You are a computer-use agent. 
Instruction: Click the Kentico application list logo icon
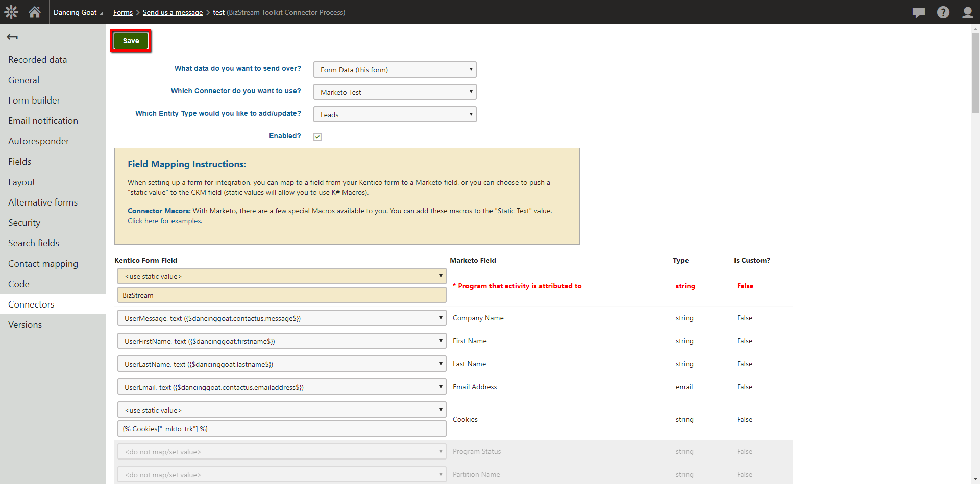point(11,12)
